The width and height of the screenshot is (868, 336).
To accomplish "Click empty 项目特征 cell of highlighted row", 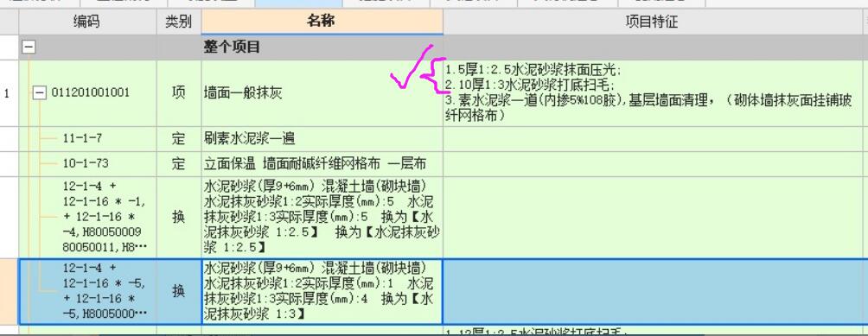I will 652,291.
